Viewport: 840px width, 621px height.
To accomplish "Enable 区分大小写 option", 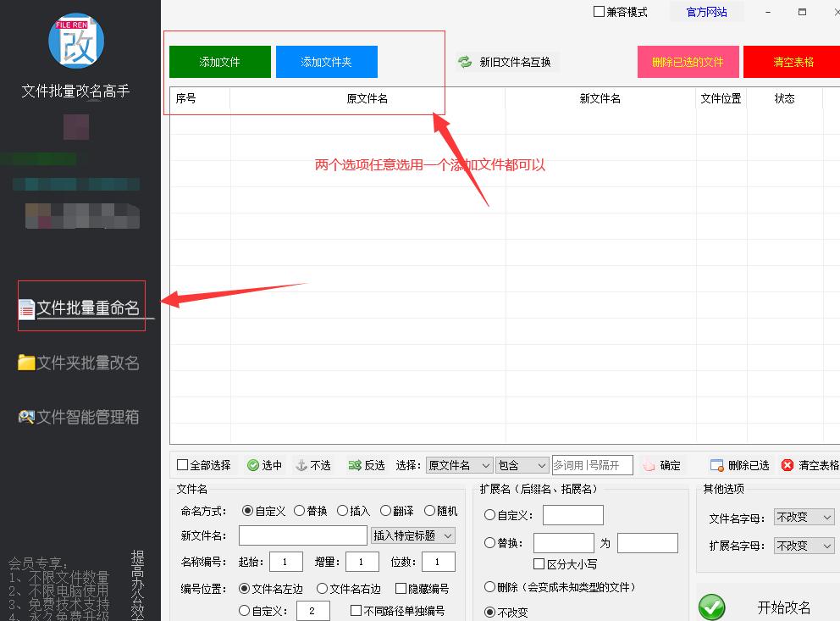I will (539, 563).
